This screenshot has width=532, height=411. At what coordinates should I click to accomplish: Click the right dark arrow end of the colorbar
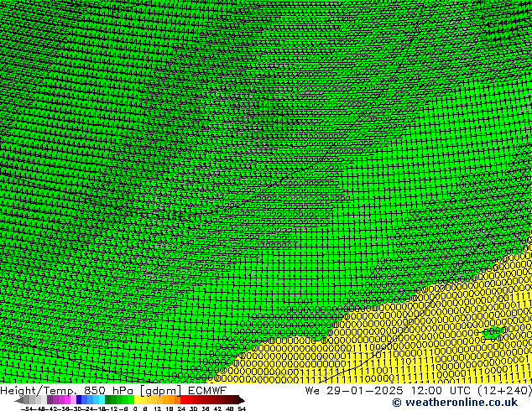coord(241,400)
